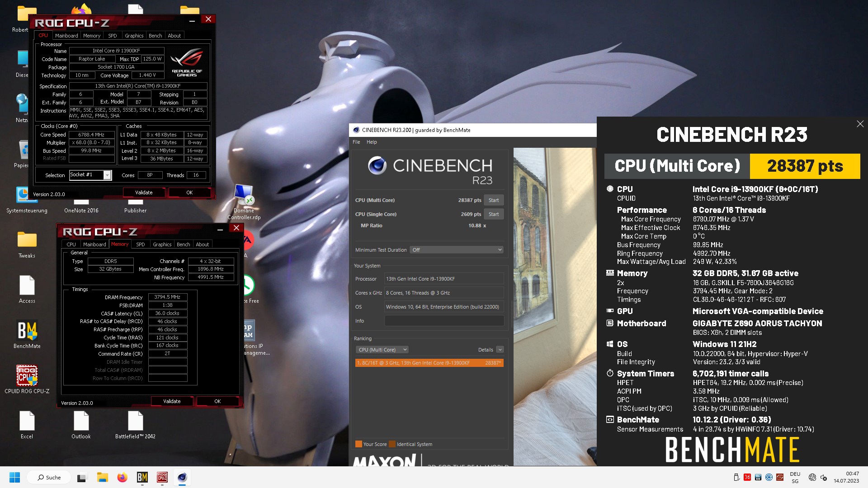
Task: Open CPUID ROG CPU-Z desktop shortcut
Action: pyautogui.click(x=27, y=380)
